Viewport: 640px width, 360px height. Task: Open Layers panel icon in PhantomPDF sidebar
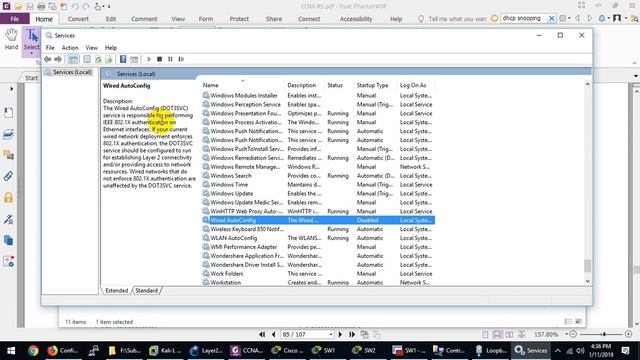pyautogui.click(x=9, y=134)
